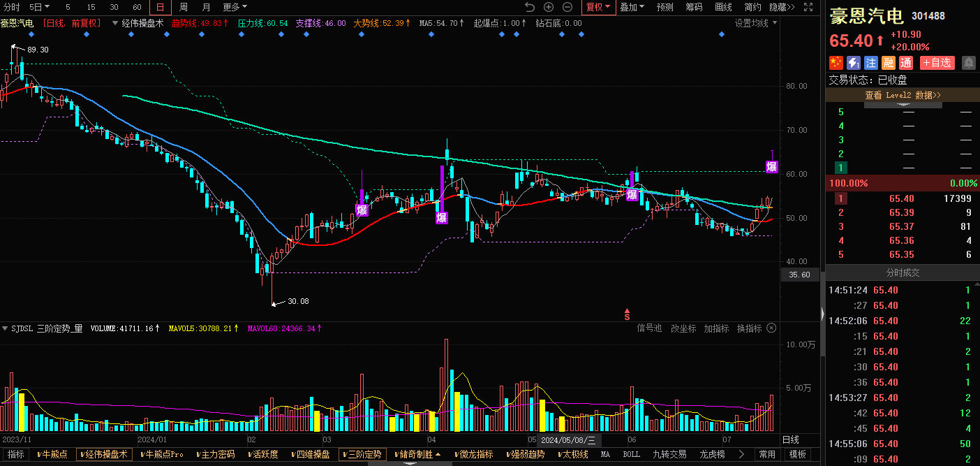Click the undo arrow icon in top toolbar
The width and height of the screenshot is (980, 466).
[530, 7]
